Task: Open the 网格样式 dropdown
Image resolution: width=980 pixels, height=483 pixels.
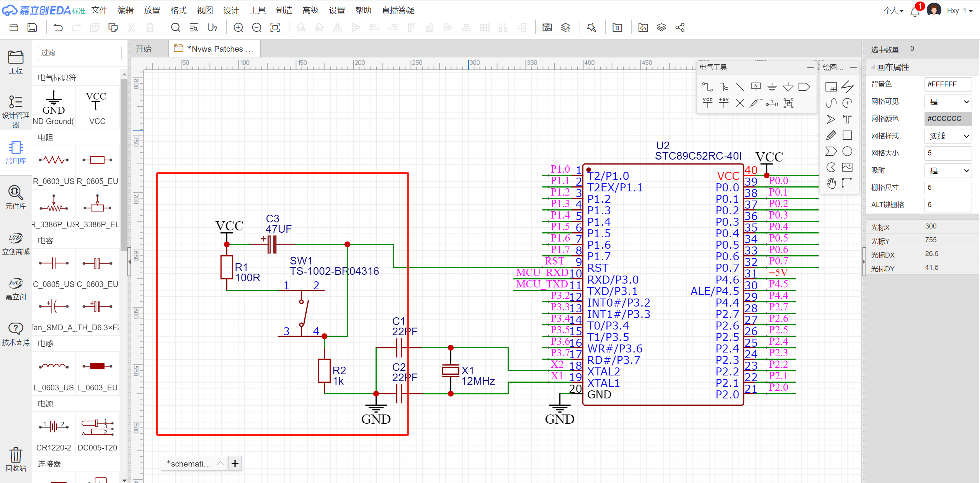Action: (948, 136)
